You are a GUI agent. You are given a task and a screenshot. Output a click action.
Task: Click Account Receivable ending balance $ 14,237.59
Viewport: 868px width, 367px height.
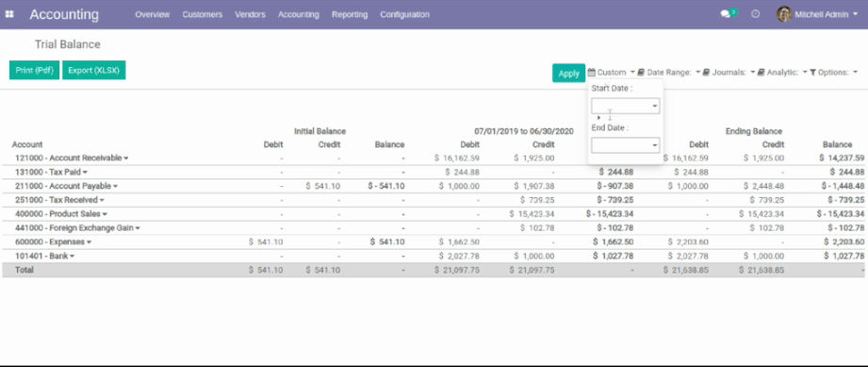click(842, 158)
